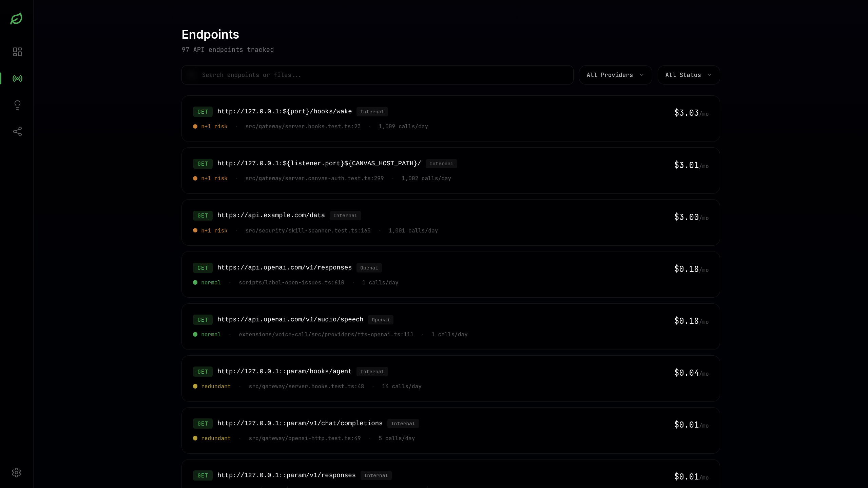
Task: Click the GET badge on hooks/wake endpoint
Action: (202, 112)
